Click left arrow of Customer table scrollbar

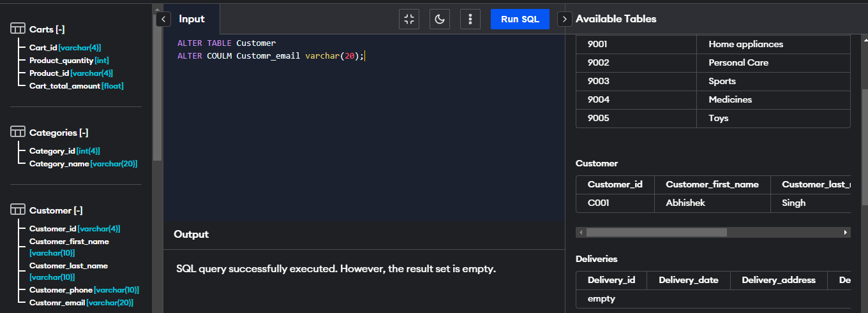point(581,233)
